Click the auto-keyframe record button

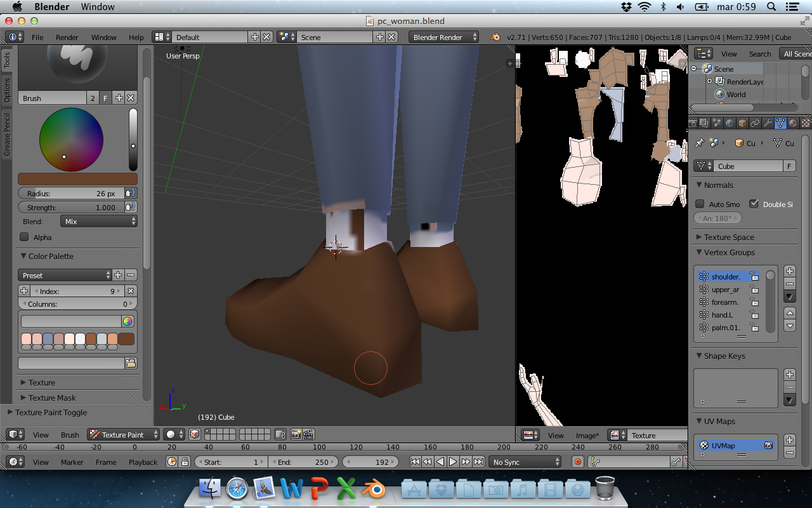(x=577, y=462)
